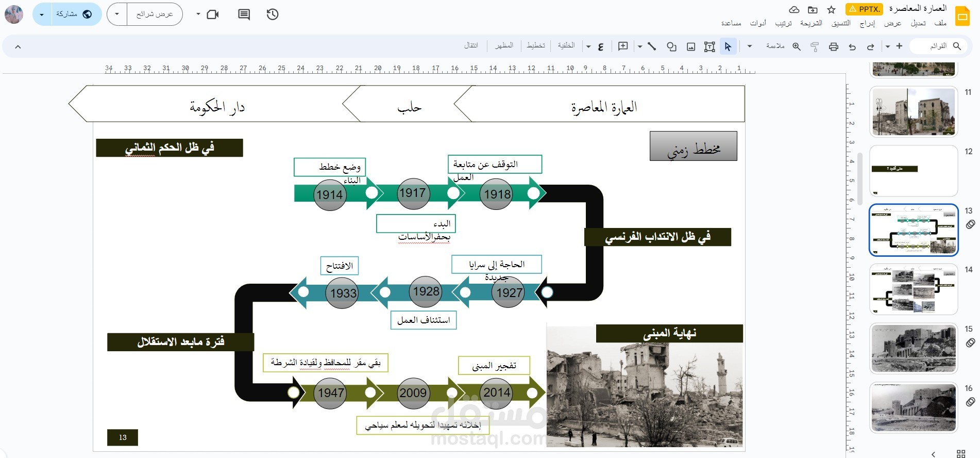Select the line drawing tool
980x458 pixels.
[x=652, y=46]
